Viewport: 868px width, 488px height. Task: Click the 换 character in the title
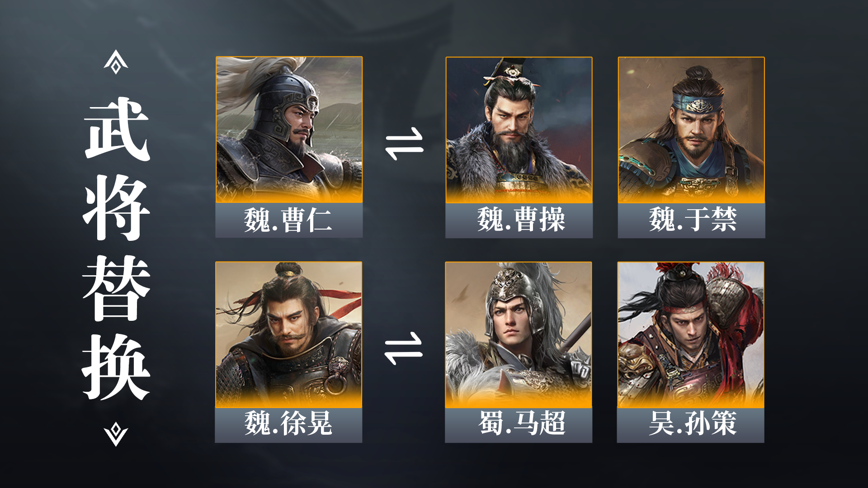[116, 367]
